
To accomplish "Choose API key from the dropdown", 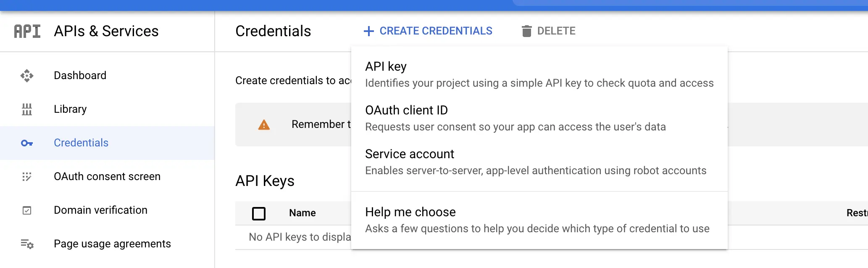I will pyautogui.click(x=539, y=74).
